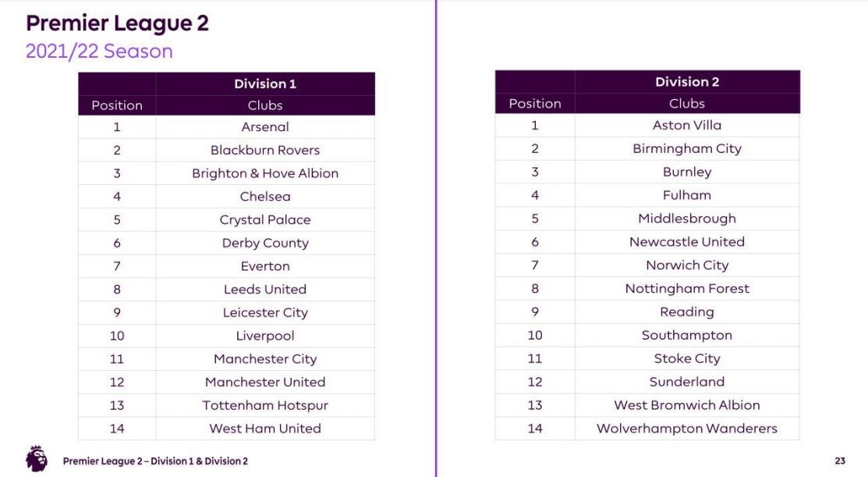Viewport: 868px width, 477px height.
Task: Select the Newcastle United cell
Action: coord(687,242)
